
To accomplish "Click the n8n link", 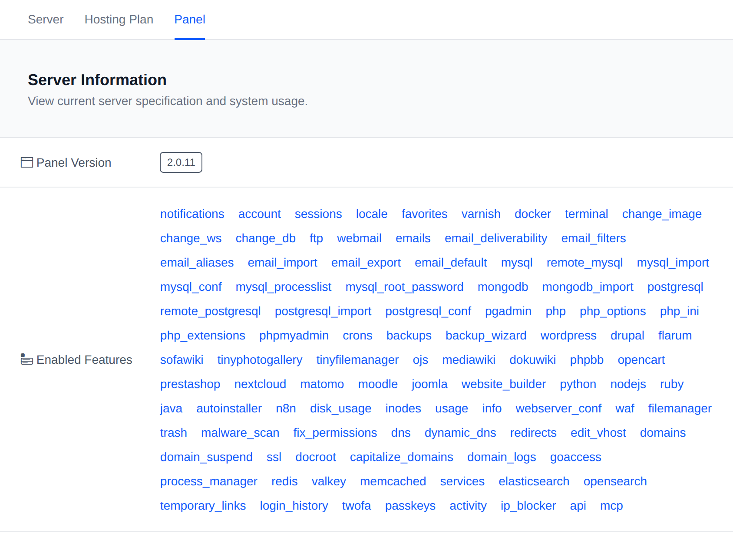I will coord(286,408).
